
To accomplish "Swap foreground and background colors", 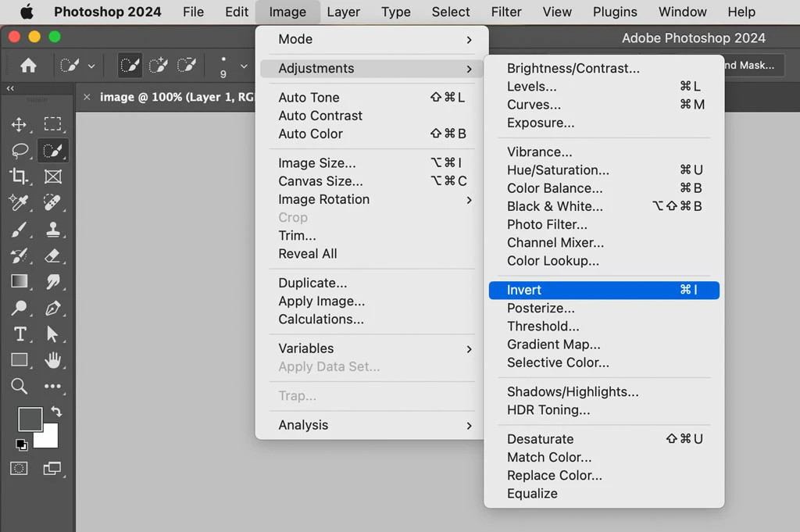I will pyautogui.click(x=56, y=411).
